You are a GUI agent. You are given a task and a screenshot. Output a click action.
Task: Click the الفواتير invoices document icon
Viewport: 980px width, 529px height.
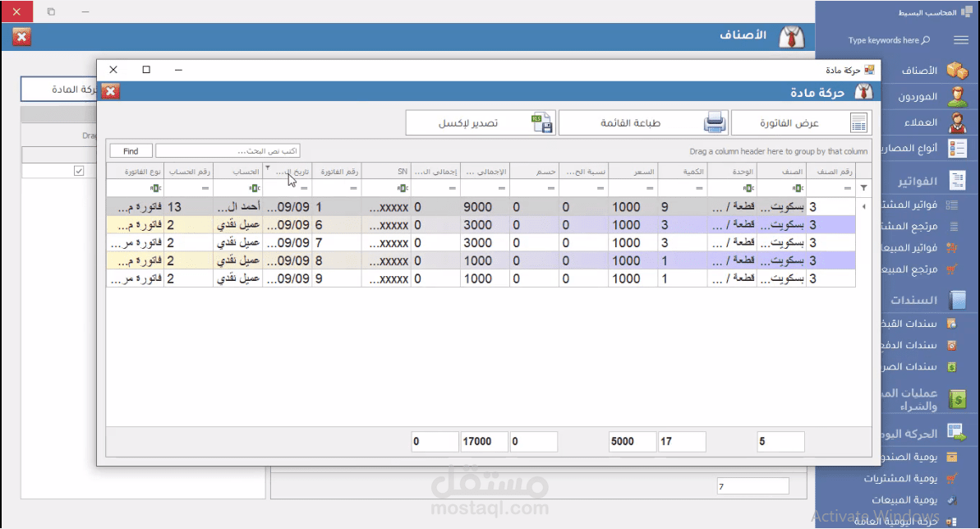[957, 181]
